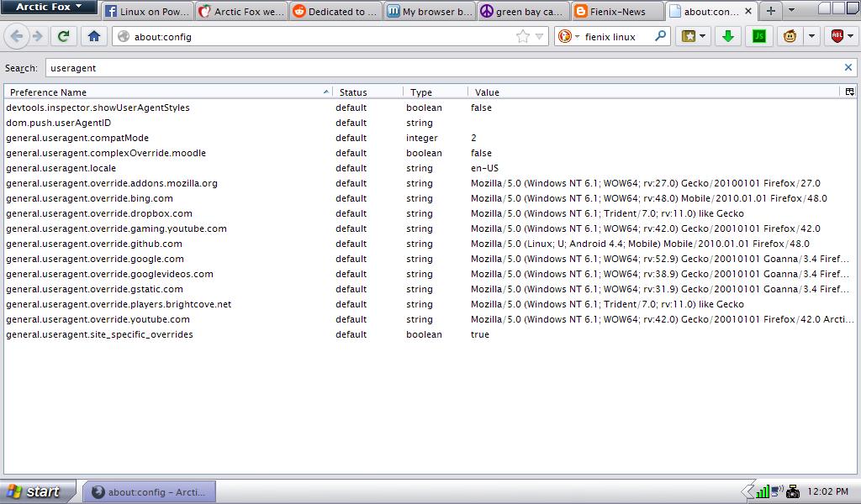Select general.useragent.site_specific_overrides row
861x504 pixels.
pos(430,334)
